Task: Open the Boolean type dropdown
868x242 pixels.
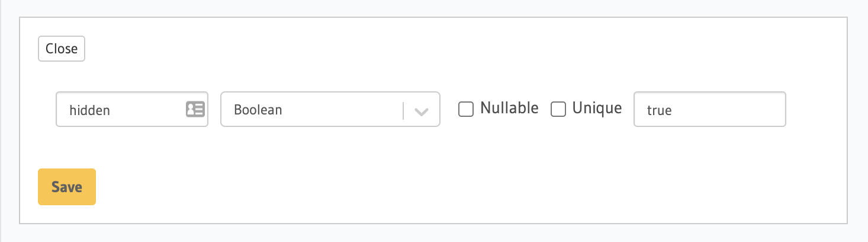Action: coord(330,109)
